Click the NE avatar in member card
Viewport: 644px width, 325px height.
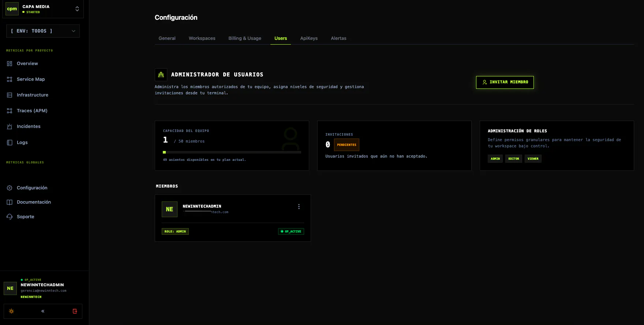[169, 209]
